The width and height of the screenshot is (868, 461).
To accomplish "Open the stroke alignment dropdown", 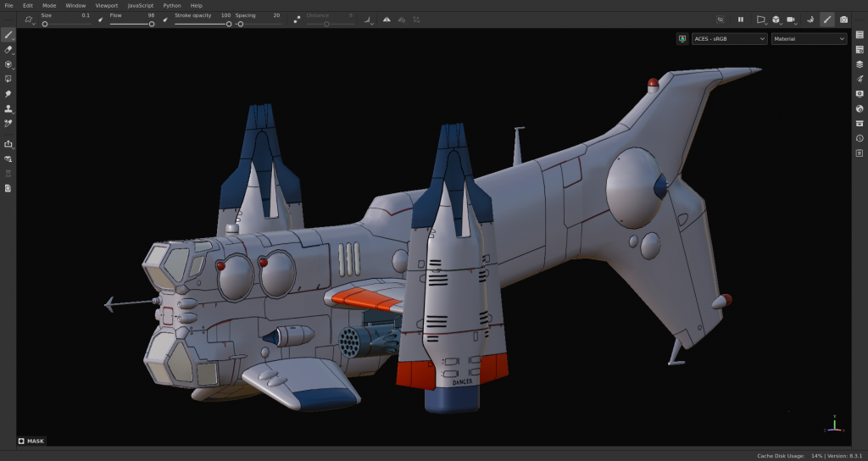I will click(368, 20).
